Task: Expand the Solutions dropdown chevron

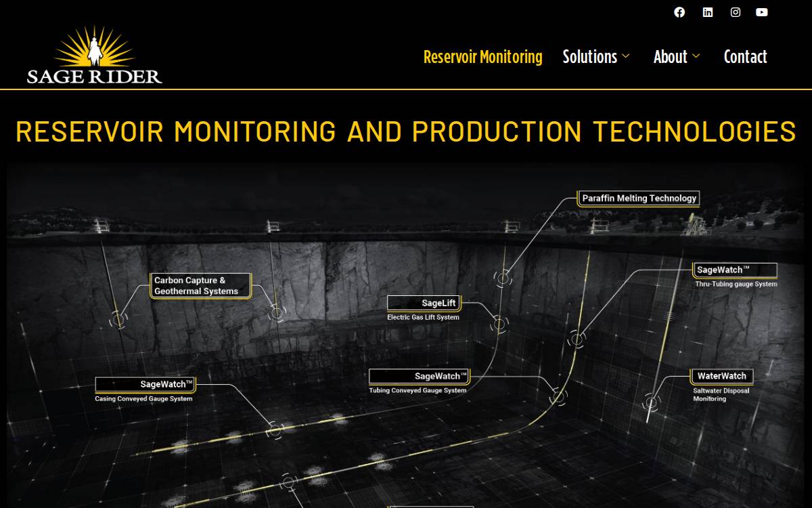Action: coord(626,57)
